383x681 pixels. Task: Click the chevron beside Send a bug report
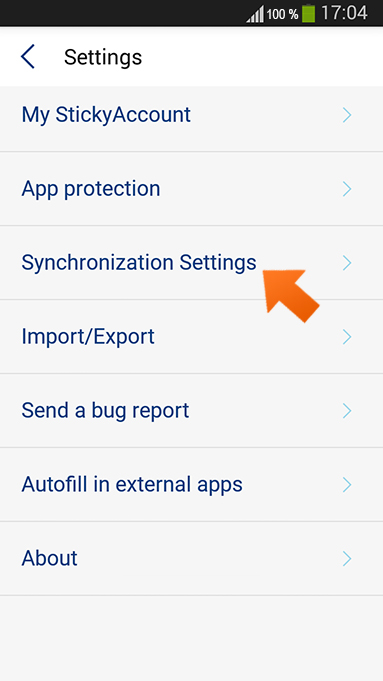tap(347, 410)
